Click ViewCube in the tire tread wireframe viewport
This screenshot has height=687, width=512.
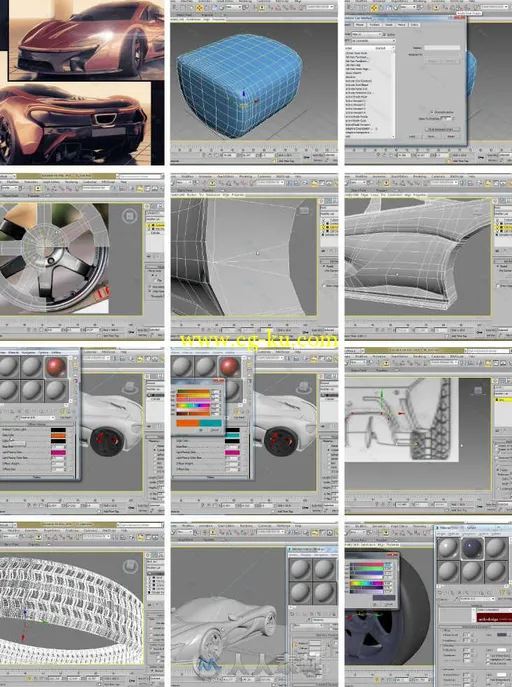(x=130, y=566)
